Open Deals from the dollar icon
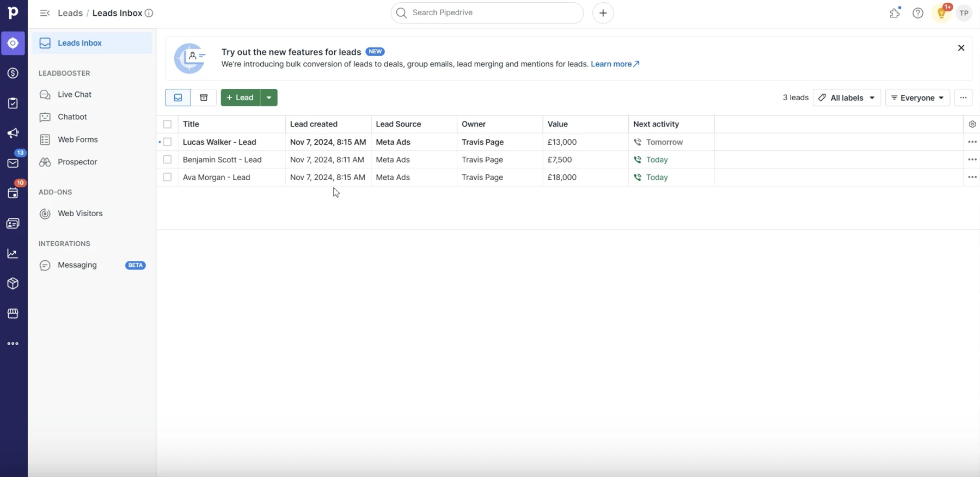This screenshot has height=477, width=980. coord(13,73)
